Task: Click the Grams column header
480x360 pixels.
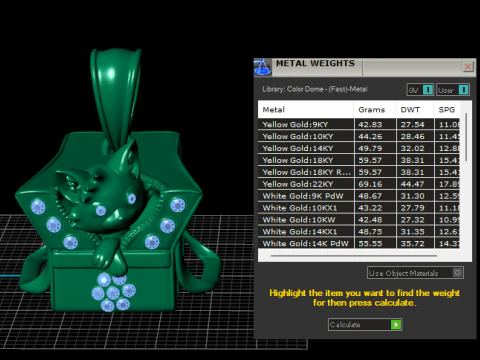Action: tap(375, 110)
